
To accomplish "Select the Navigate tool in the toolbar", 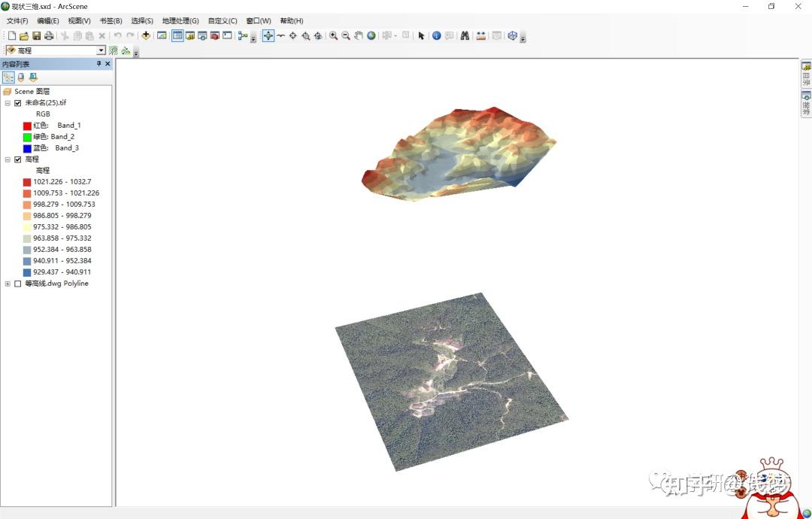I will tap(270, 35).
